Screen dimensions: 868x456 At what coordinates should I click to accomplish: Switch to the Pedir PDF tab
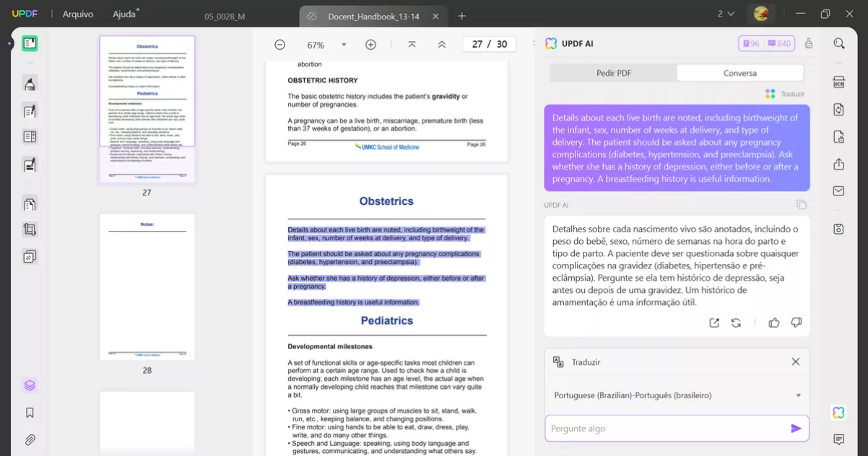[x=614, y=73]
